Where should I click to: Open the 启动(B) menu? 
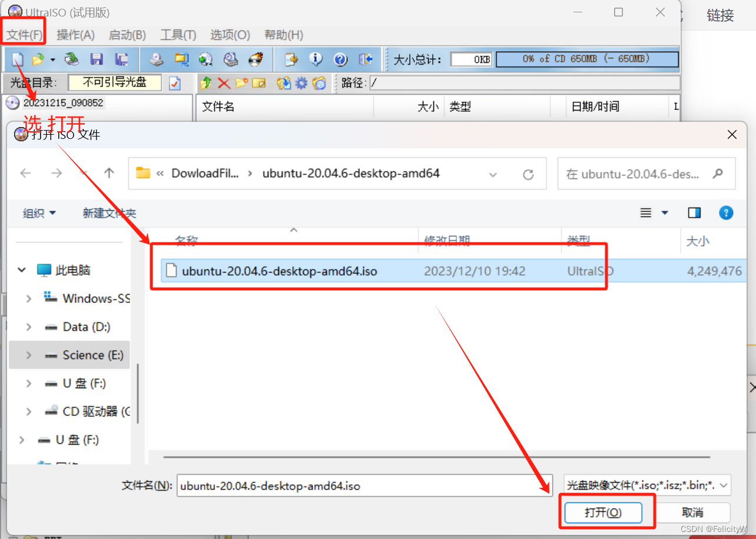click(x=127, y=35)
